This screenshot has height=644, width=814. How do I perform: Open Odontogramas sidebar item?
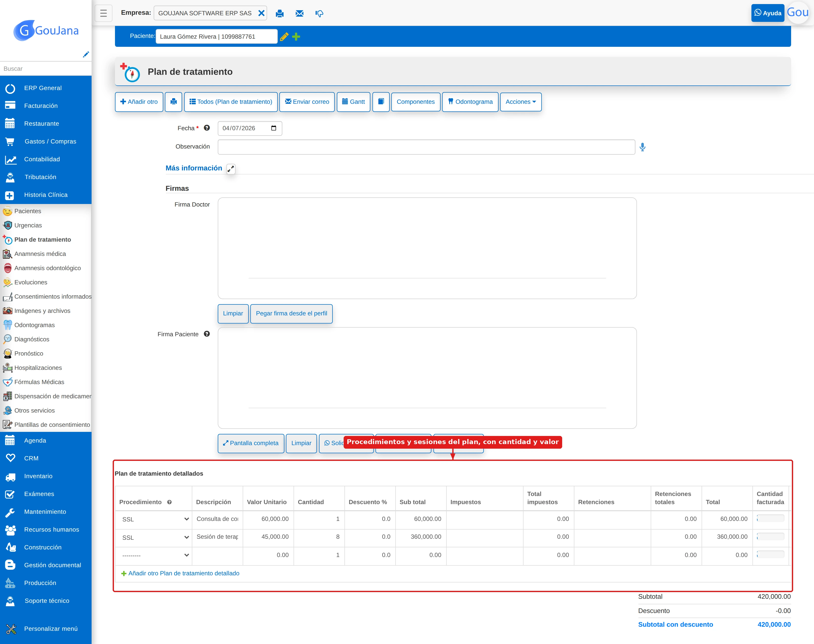[46, 325]
